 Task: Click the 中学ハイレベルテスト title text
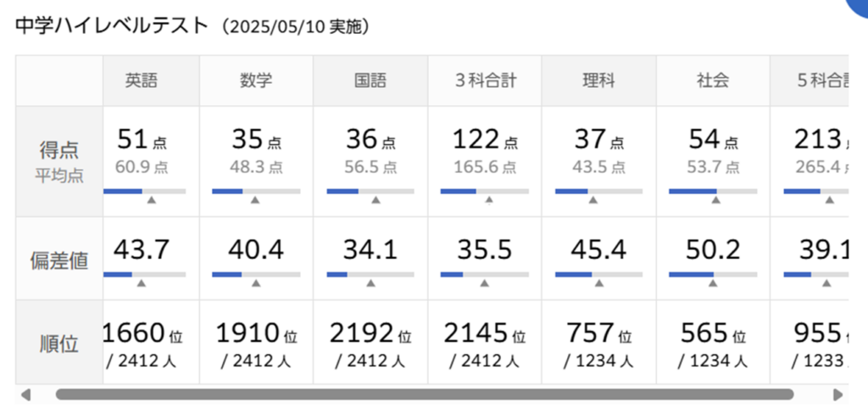click(111, 26)
